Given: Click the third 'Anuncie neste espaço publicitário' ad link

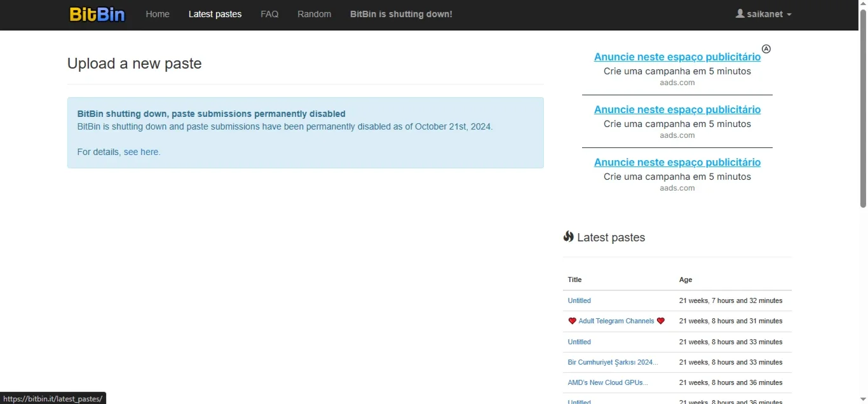Looking at the screenshot, I should coord(677,163).
